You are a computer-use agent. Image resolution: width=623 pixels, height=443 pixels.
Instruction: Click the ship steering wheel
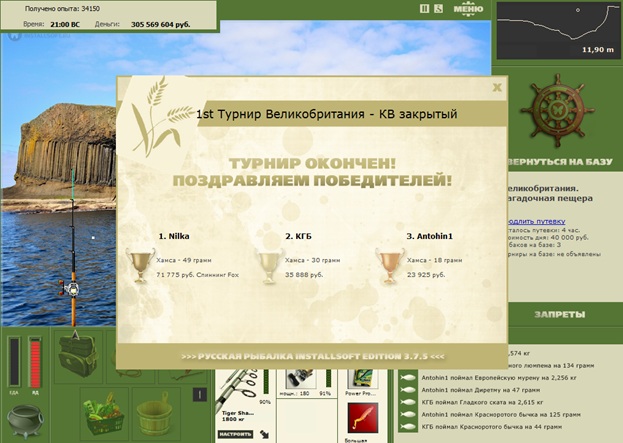(558, 110)
